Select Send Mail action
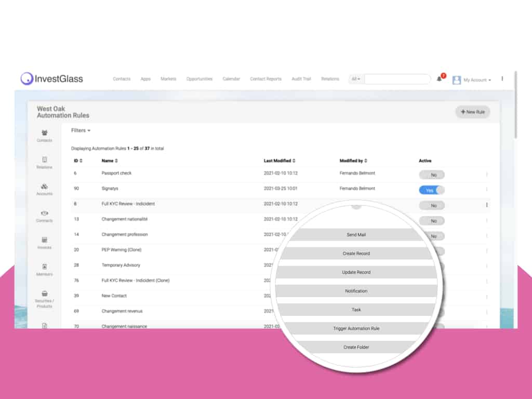 click(356, 235)
